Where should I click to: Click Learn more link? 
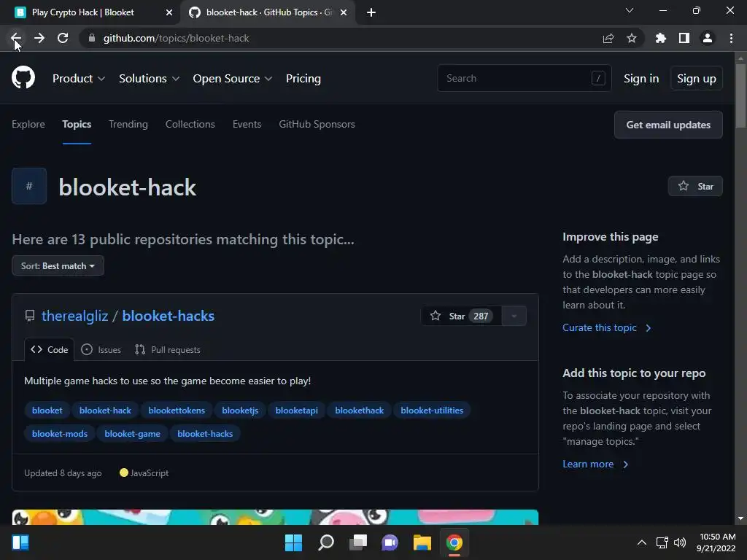point(595,464)
